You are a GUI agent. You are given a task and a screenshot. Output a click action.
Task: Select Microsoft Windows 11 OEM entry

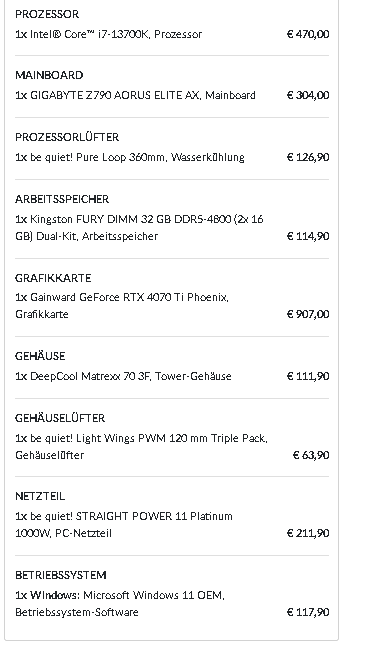click(x=120, y=604)
